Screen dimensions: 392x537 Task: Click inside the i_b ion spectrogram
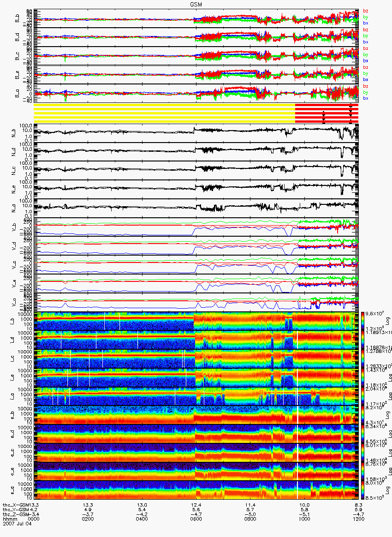[196, 321]
